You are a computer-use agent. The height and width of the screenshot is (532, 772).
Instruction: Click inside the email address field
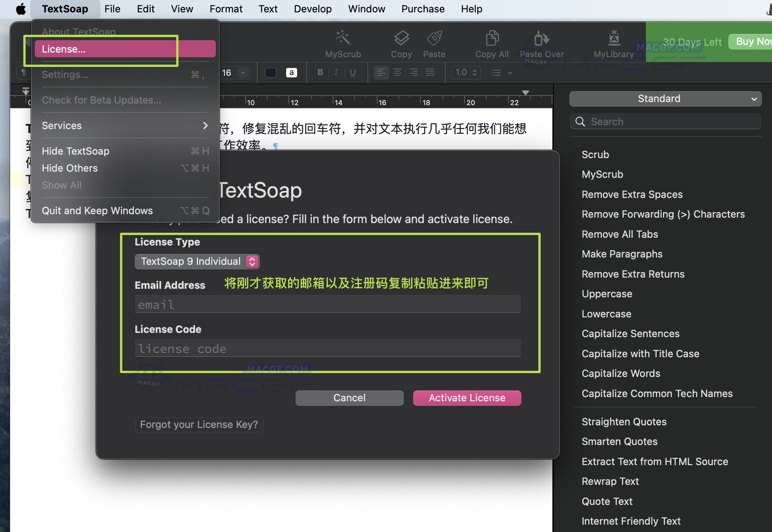[327, 304]
